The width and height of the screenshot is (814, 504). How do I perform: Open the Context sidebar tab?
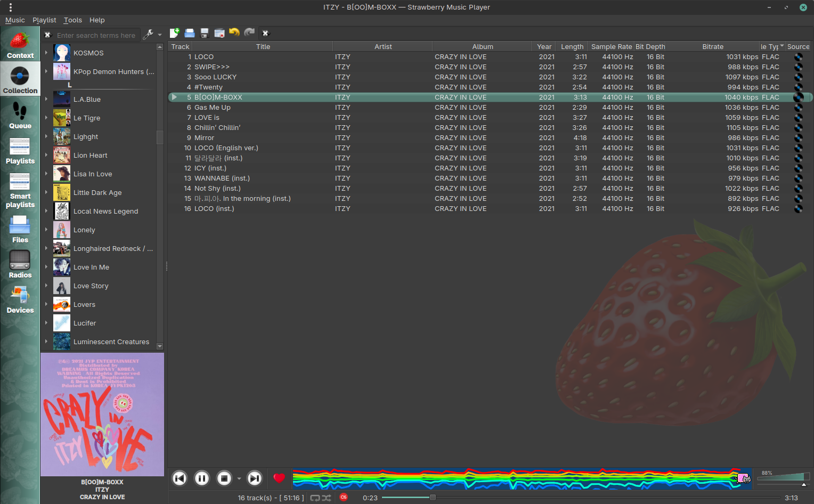point(20,45)
